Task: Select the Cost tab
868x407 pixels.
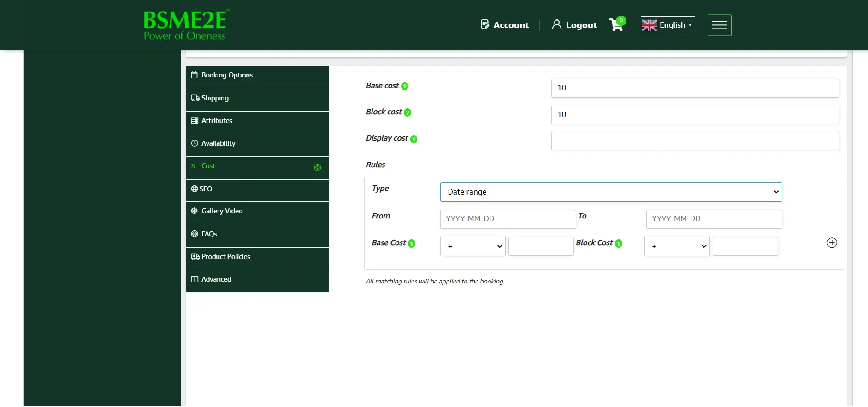Action: click(x=257, y=167)
